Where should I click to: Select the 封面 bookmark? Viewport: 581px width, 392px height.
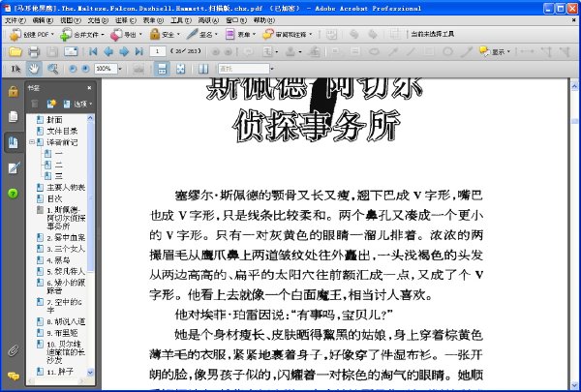(54, 120)
